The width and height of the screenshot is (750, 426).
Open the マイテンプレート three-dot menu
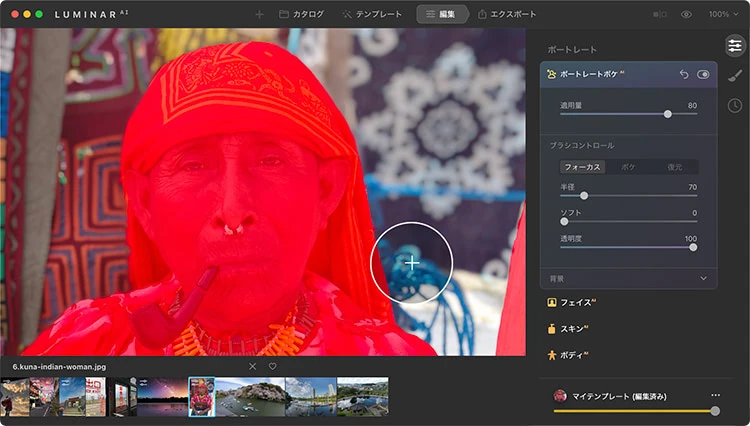click(x=715, y=396)
